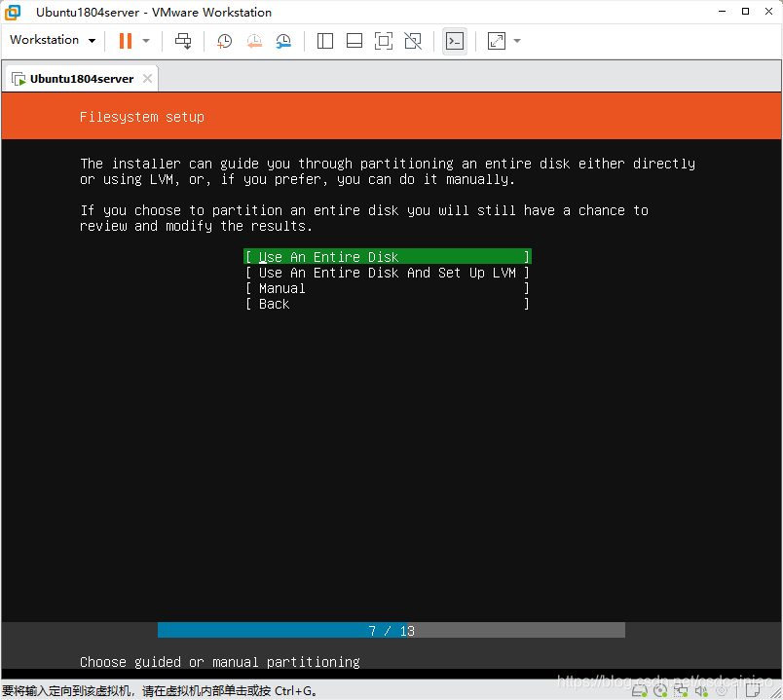Take a snapshot of this VM

click(224, 41)
